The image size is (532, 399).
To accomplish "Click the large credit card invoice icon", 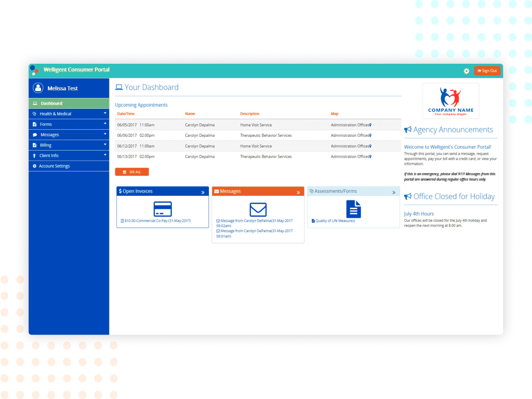I will (163, 209).
